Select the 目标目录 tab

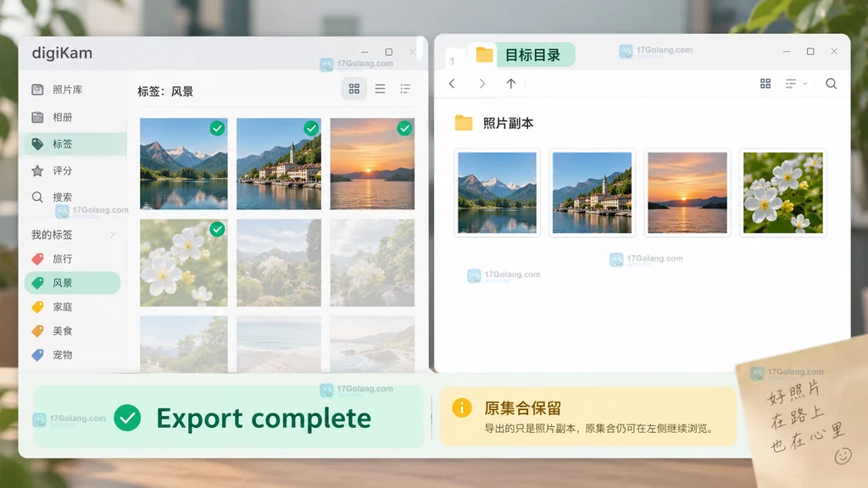521,55
